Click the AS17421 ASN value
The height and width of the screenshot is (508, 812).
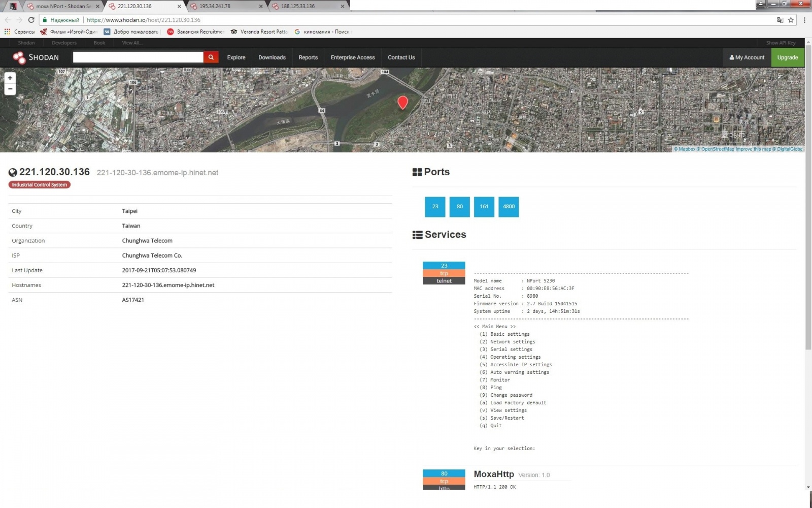click(x=133, y=300)
